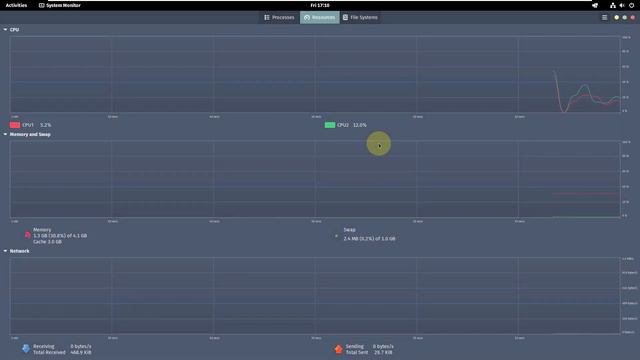Click the Receiving down-arrow color icon

[x=26, y=349]
